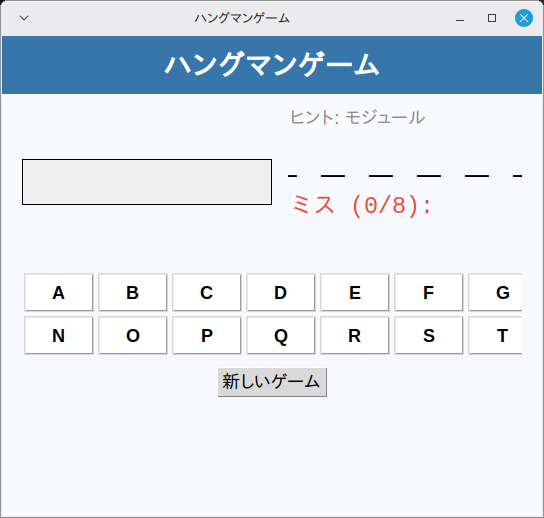Image resolution: width=544 pixels, height=518 pixels.
Task: Start a new game with 新しいゲーム
Action: point(272,382)
